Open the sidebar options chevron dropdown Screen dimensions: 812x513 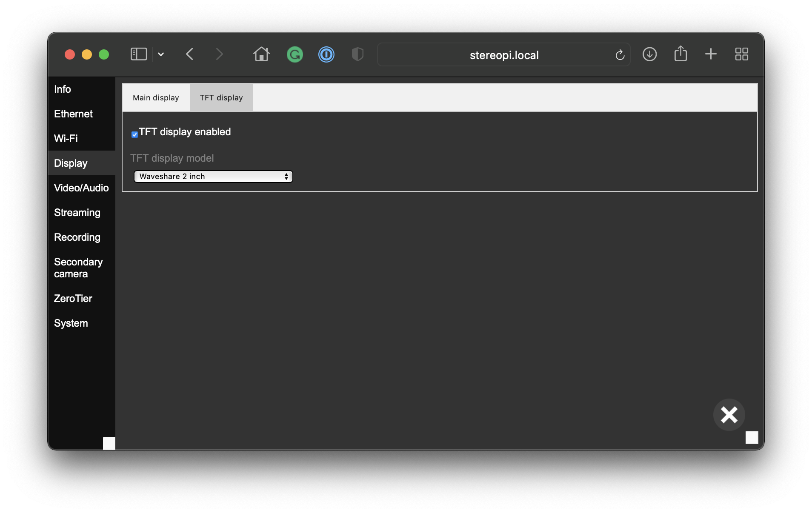pyautogui.click(x=161, y=54)
